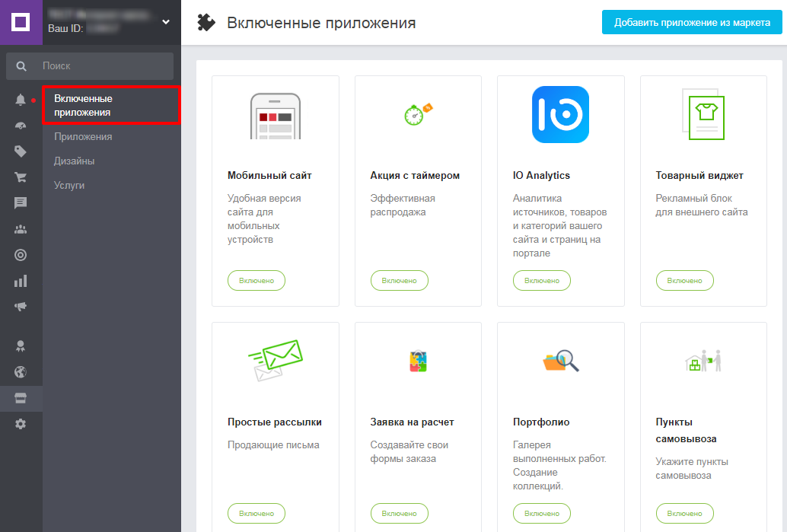This screenshot has height=532, width=787.
Task: Open the Портфолио app thumbnail image
Action: [560, 360]
